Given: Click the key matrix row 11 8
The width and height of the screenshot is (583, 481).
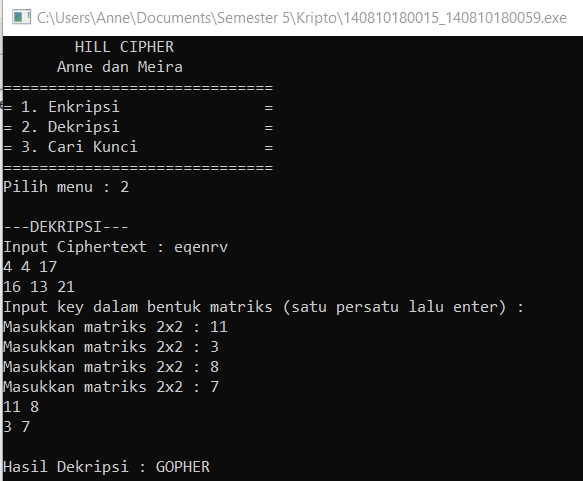Looking at the screenshot, I should point(21,407).
